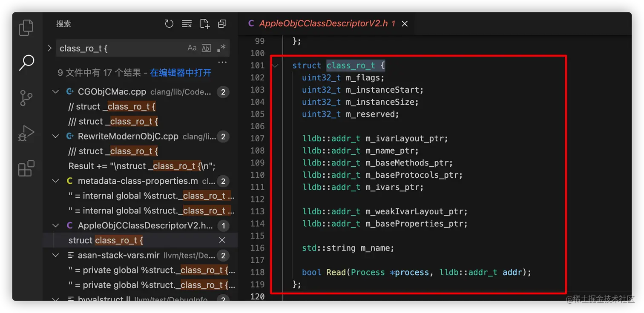Toggle Match Case in search box

coord(192,48)
